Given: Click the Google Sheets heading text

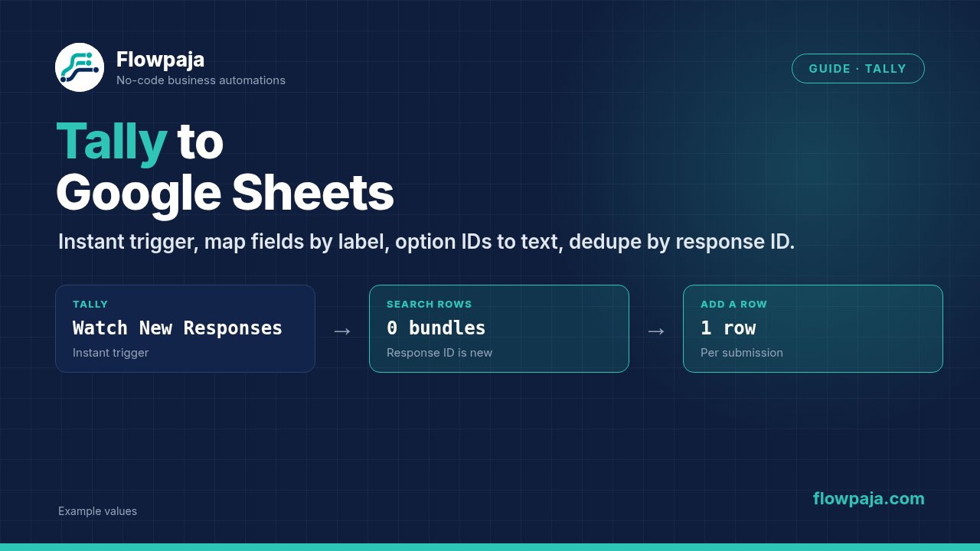Looking at the screenshot, I should coord(225,193).
